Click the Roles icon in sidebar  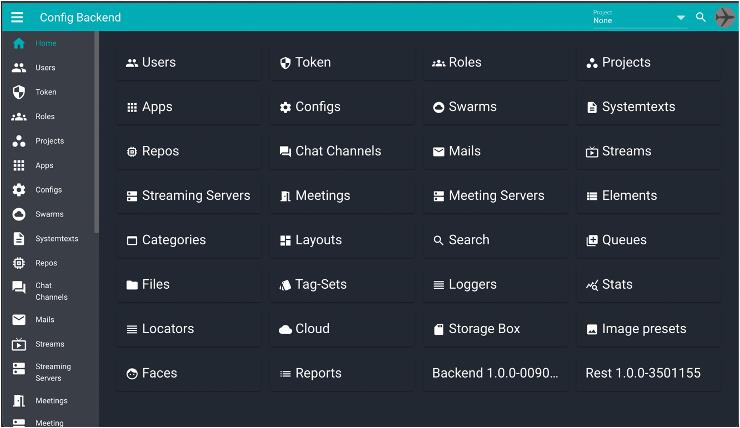pos(19,117)
